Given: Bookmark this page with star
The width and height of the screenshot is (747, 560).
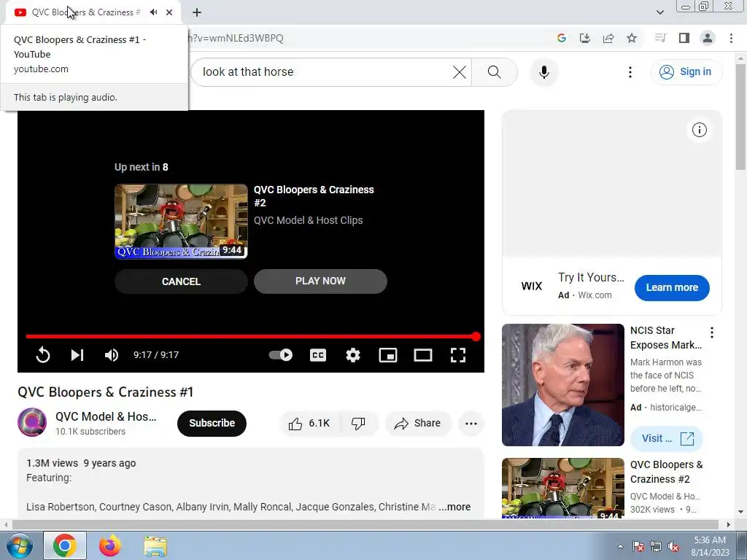Looking at the screenshot, I should pos(632,38).
